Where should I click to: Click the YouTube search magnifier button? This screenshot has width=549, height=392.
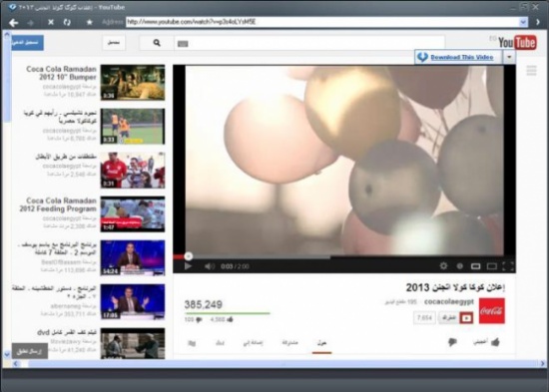point(157,43)
